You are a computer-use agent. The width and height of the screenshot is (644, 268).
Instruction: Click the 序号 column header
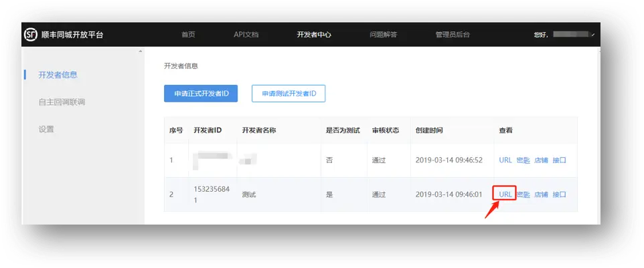pyautogui.click(x=176, y=130)
